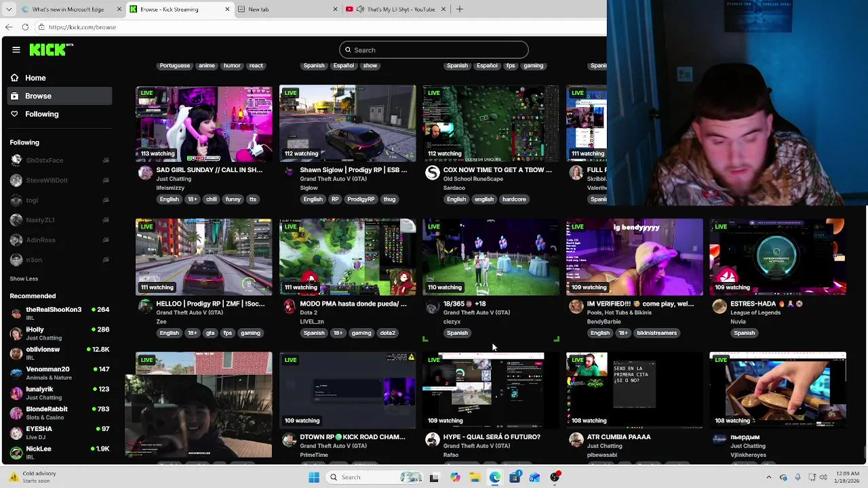This screenshot has height=488, width=868.
Task: Click the chill tag under lifeismizzy
Action: 212,199
